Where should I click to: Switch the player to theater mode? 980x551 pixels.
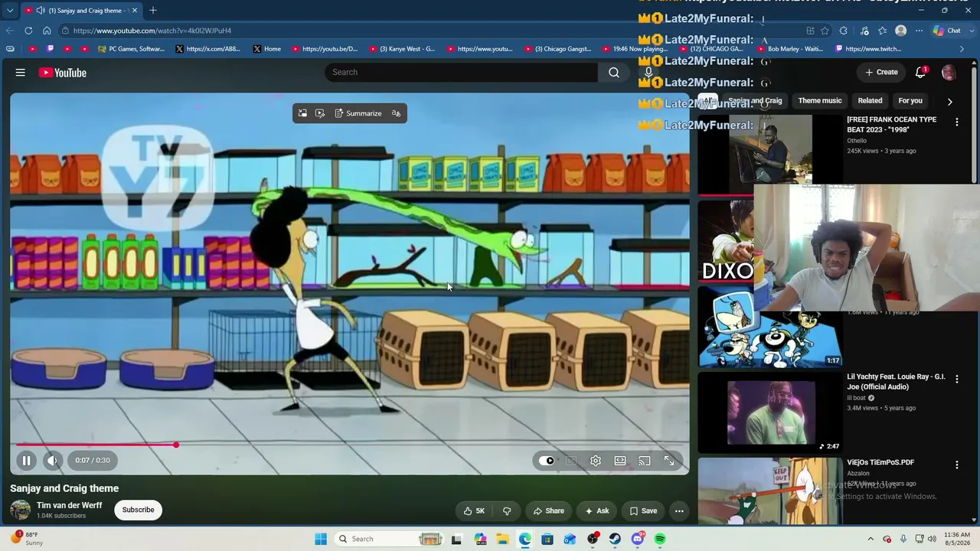(x=620, y=461)
